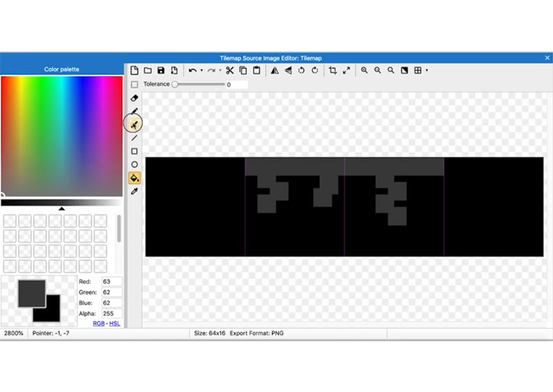Open the redo history dropdown arrow

coord(220,70)
